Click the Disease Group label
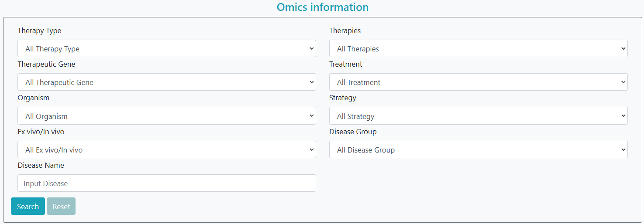644x224 pixels. (x=353, y=132)
